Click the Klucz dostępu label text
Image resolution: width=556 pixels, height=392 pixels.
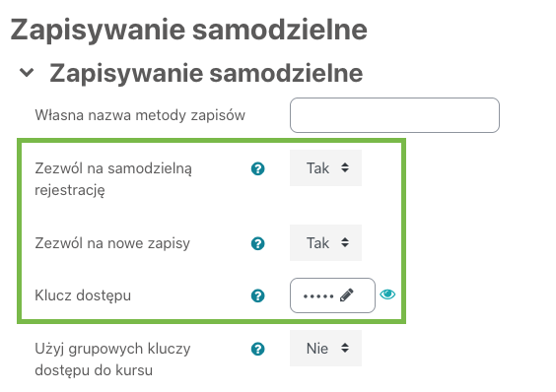coord(83,295)
